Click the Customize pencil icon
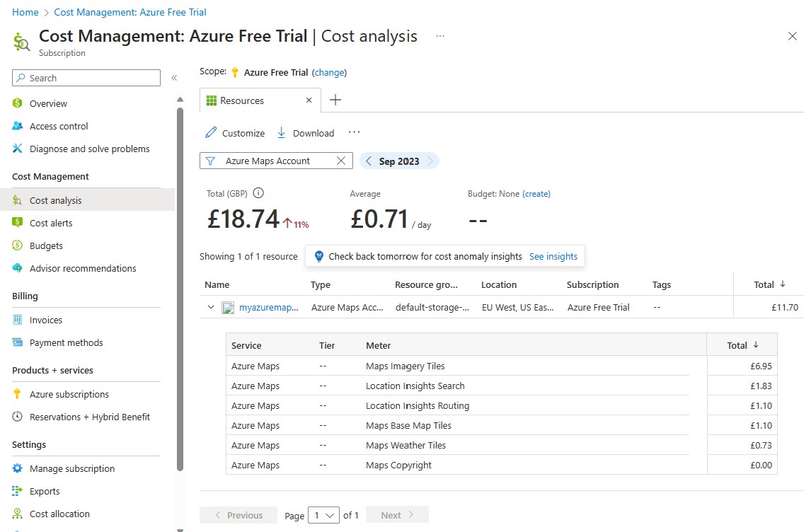 [211, 133]
